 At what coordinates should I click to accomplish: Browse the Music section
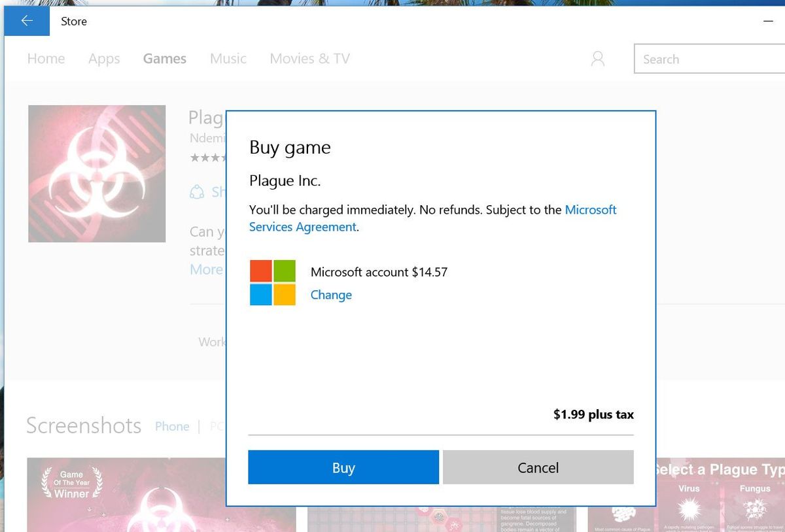point(228,59)
